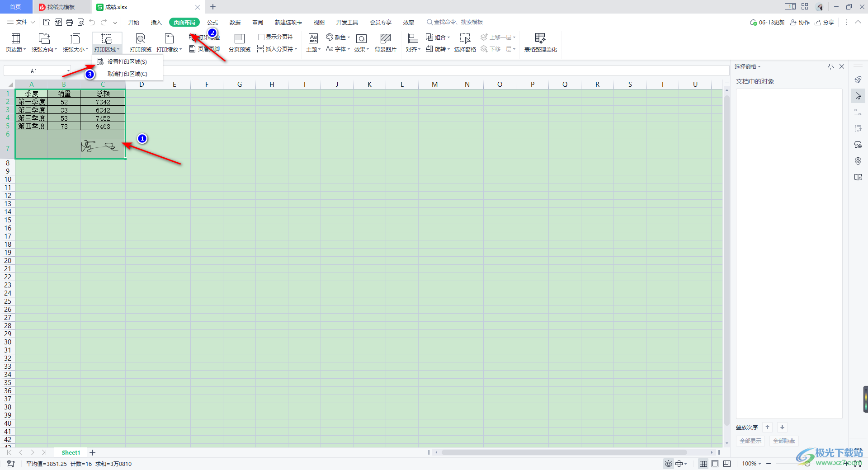The height and width of the screenshot is (470, 868).
Task: Click the 查找命令 search field
Action: 455,22
